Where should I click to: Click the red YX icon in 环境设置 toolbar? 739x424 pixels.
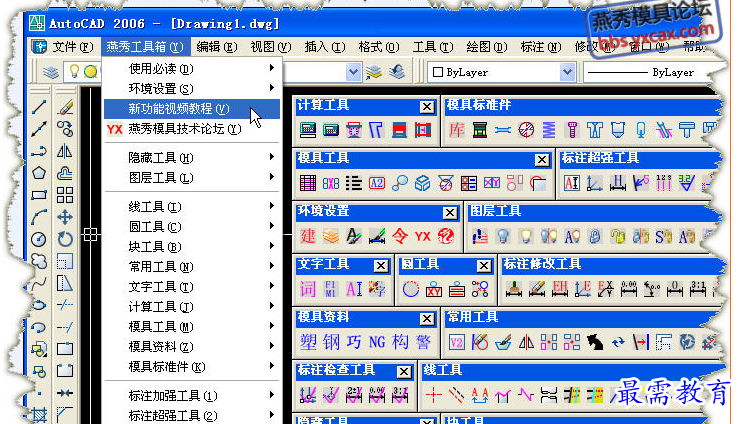423,236
